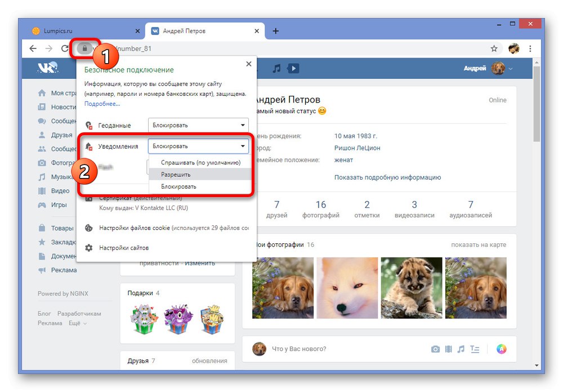Viewport: 563px width, 392px height.
Task: Expand Ещё footer menu
Action: (78, 323)
